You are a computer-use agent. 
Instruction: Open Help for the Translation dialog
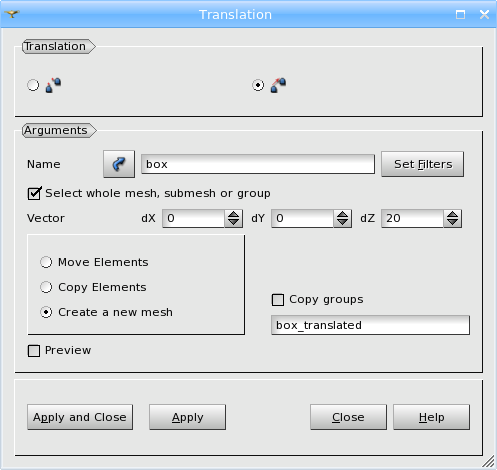(x=431, y=417)
